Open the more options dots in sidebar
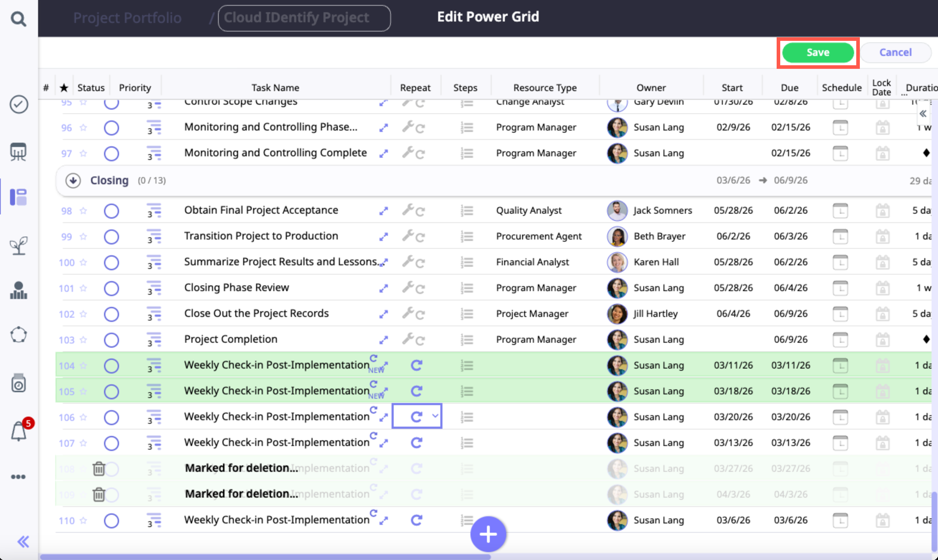The width and height of the screenshot is (938, 560). coord(18,476)
